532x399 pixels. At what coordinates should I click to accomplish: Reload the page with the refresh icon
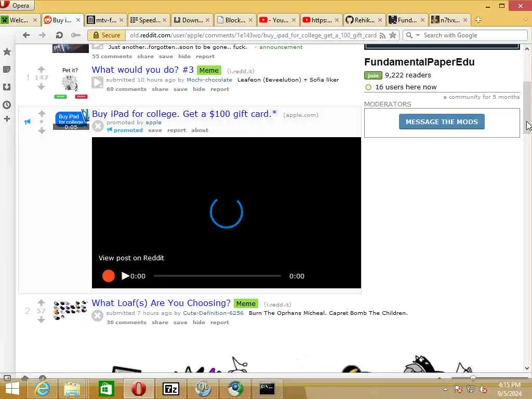[x=59, y=35]
